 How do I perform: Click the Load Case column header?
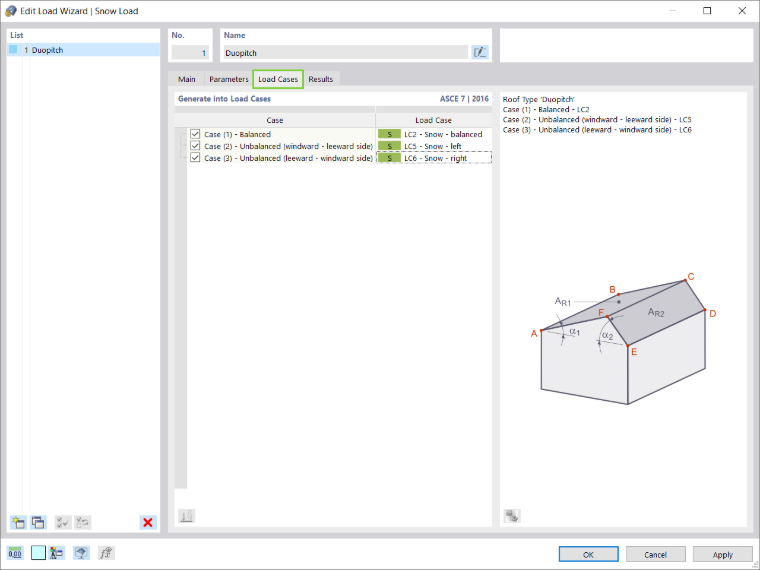(433, 120)
